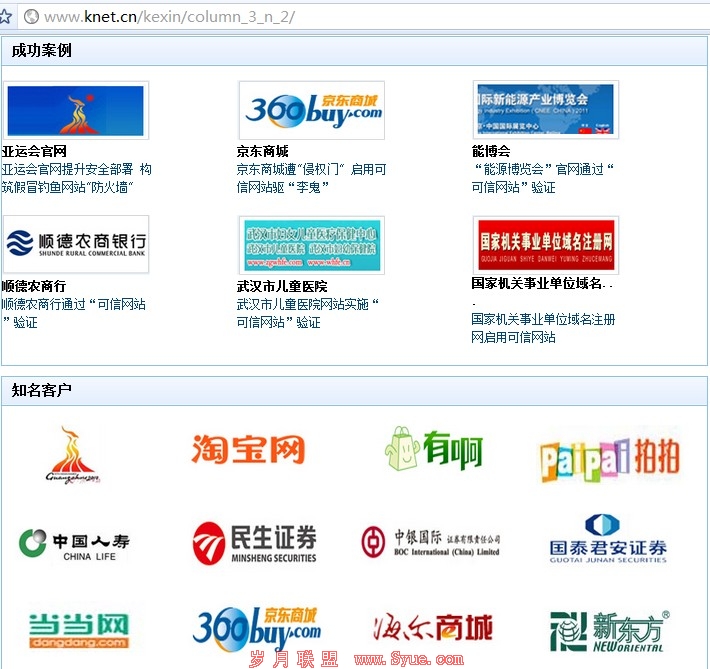Select the Paipai colorful logo
The height and width of the screenshot is (669, 710).
point(609,459)
